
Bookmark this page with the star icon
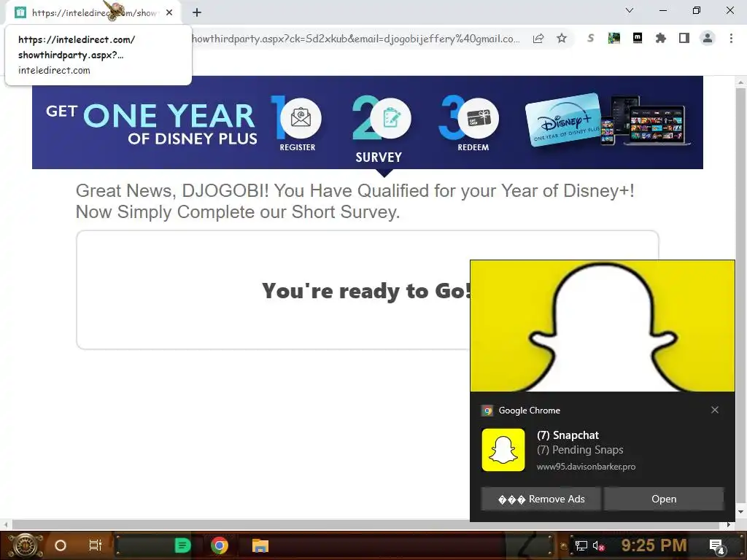tap(562, 39)
